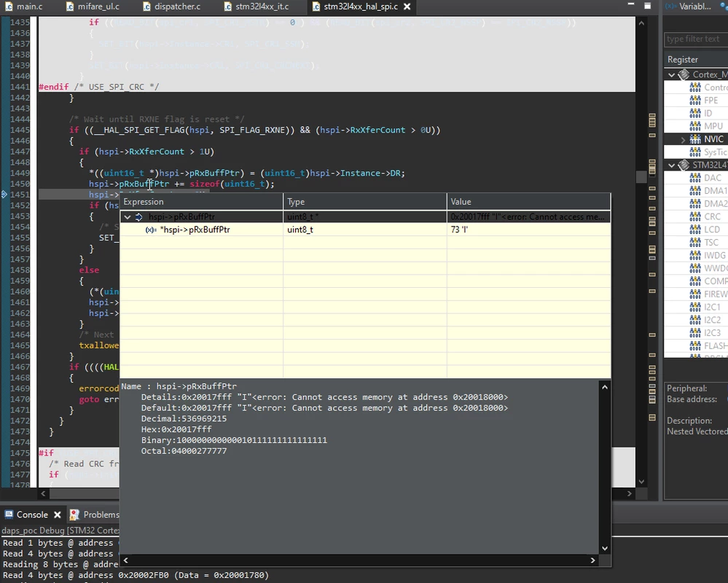This screenshot has height=583, width=728.
Task: Click the type filter text field
Action: tap(695, 39)
